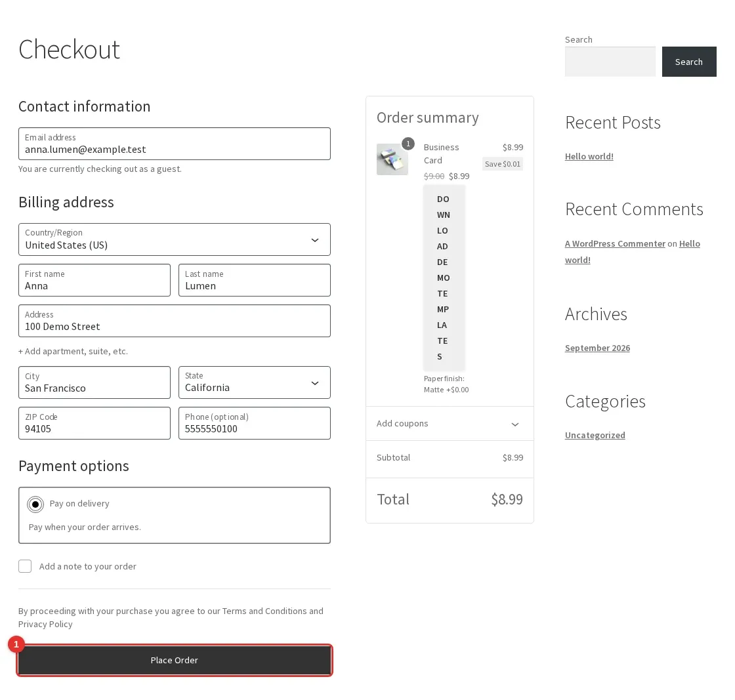Click the Place Order button
This screenshot has height=700, width=735.
click(175, 660)
